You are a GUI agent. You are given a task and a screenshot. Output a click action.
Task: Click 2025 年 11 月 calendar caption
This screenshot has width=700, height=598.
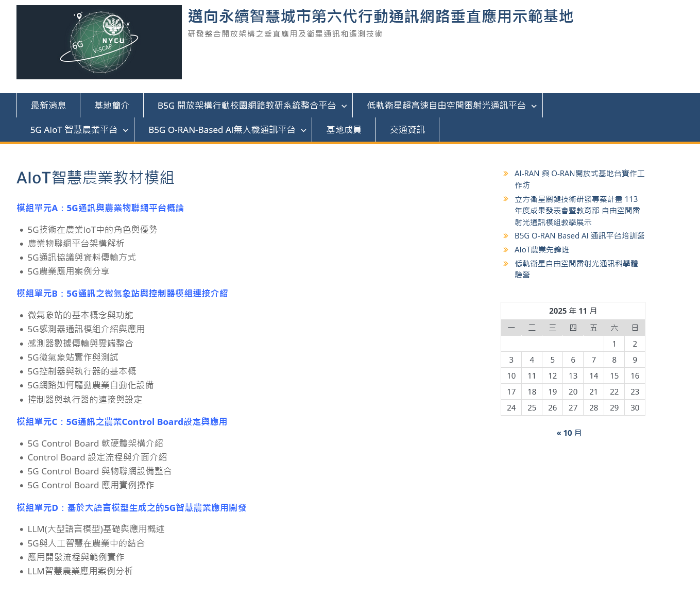[x=573, y=311]
